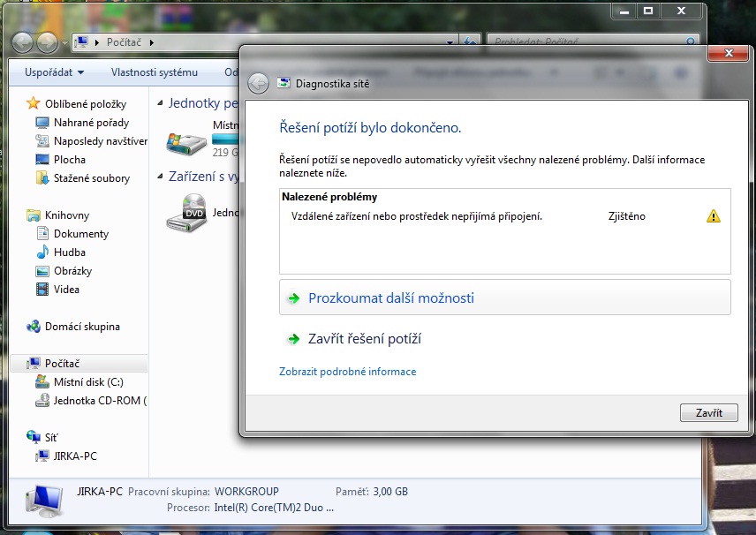
Task: Select Místní disk (C:) in navigation tree
Action: tap(88, 381)
